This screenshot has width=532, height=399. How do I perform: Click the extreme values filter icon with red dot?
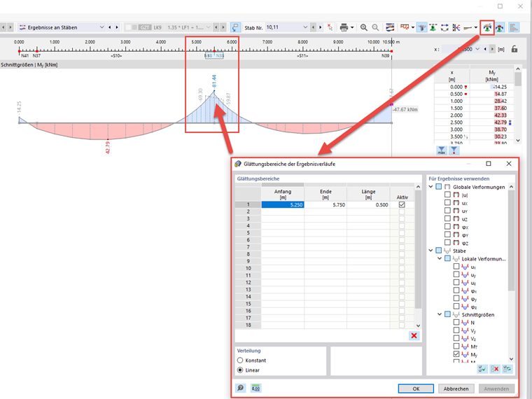coord(454,150)
